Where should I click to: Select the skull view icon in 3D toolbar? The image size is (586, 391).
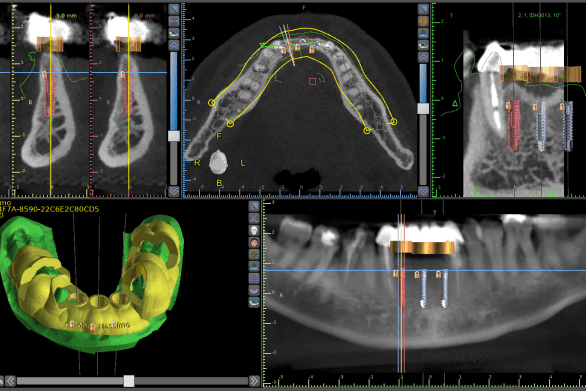tap(254, 230)
